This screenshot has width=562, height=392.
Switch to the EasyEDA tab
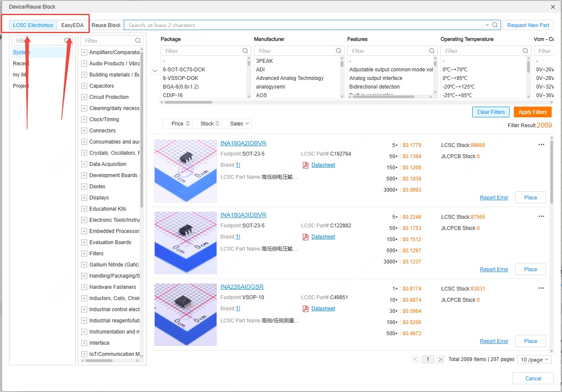coord(73,25)
